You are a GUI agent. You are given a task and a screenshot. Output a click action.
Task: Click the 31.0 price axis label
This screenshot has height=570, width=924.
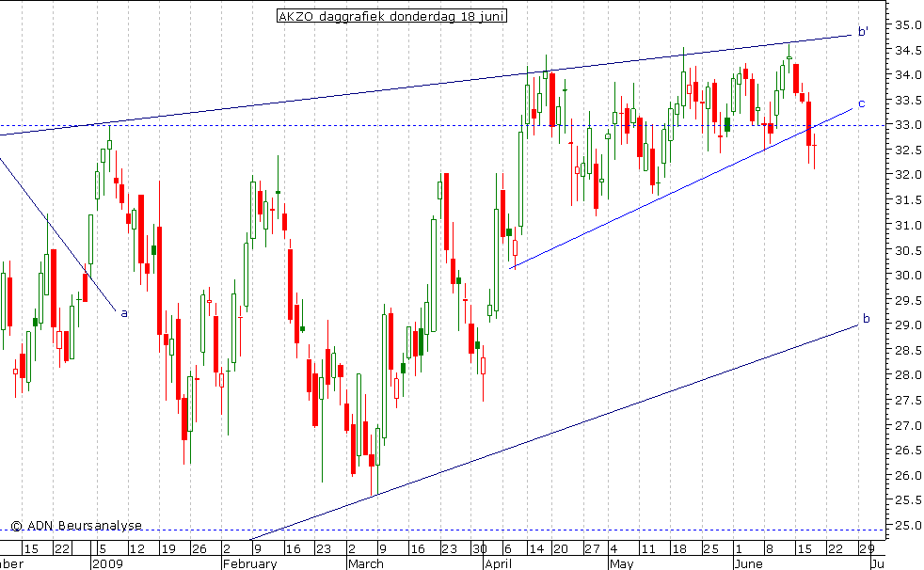pyautogui.click(x=908, y=225)
